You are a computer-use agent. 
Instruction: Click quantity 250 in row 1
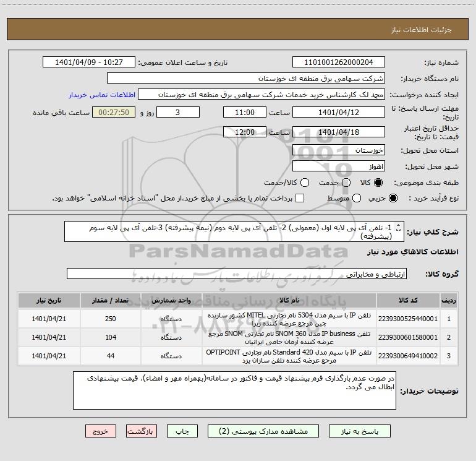[111, 319]
